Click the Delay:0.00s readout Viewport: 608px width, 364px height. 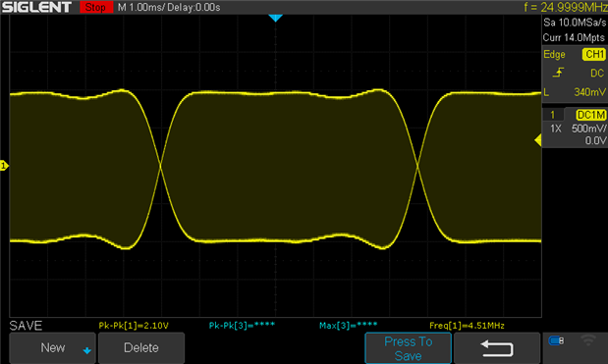coord(194,7)
